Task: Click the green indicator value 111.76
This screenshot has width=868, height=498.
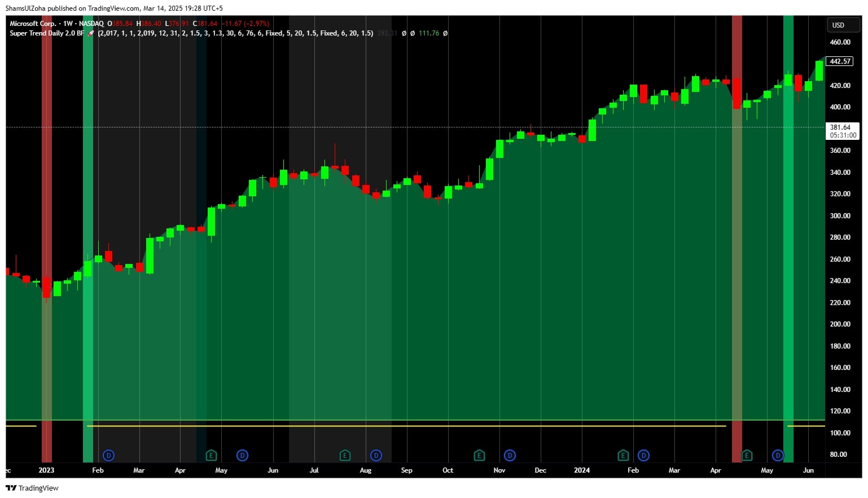Action: pyautogui.click(x=429, y=33)
